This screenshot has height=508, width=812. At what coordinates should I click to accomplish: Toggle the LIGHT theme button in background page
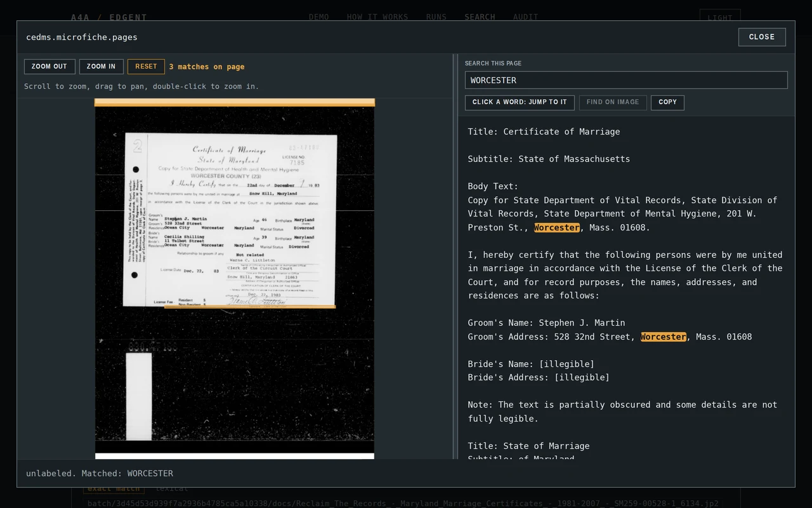[x=720, y=18]
